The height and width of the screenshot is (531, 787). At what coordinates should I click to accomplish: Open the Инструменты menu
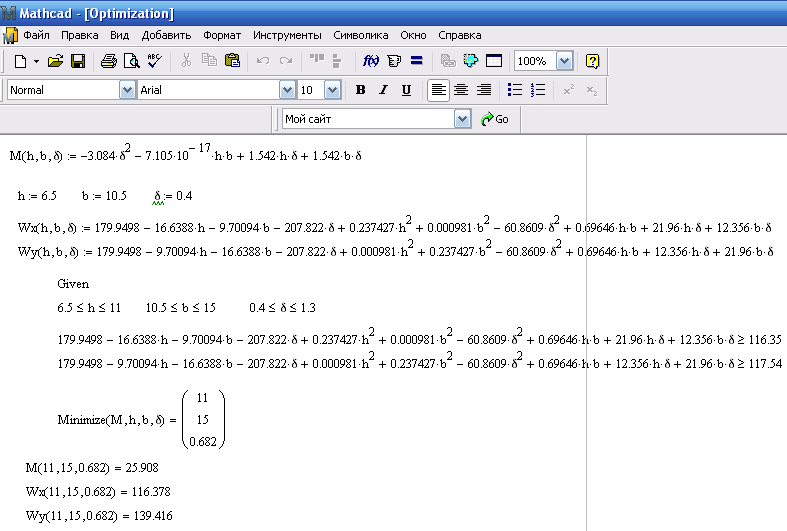point(287,34)
